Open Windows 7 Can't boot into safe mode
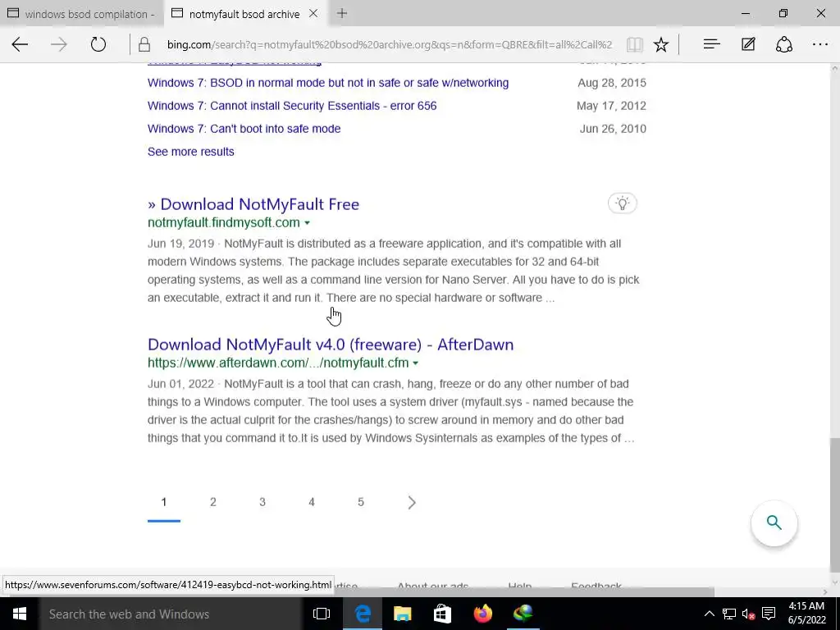The width and height of the screenshot is (840, 630). pos(244,129)
